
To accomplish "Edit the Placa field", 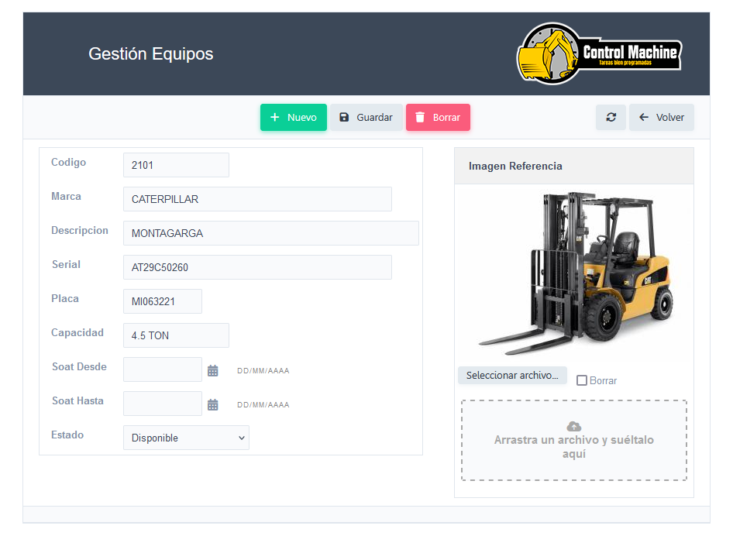I will [x=163, y=301].
